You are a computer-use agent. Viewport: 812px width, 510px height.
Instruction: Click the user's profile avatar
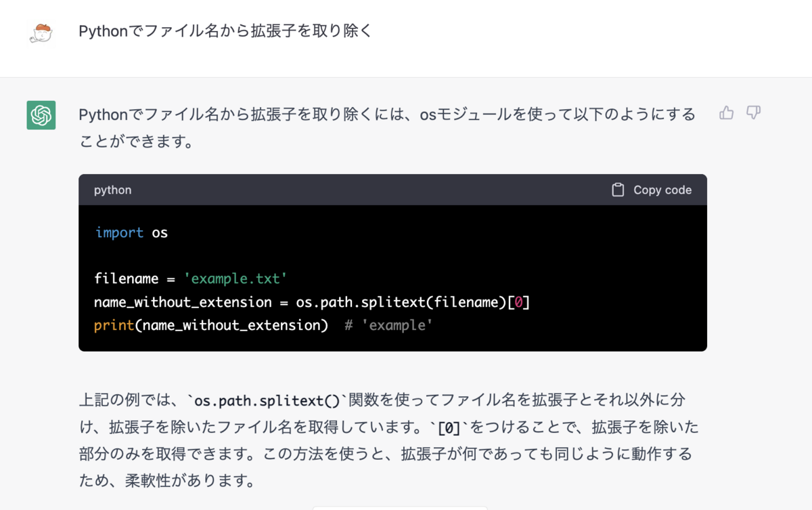click(41, 33)
